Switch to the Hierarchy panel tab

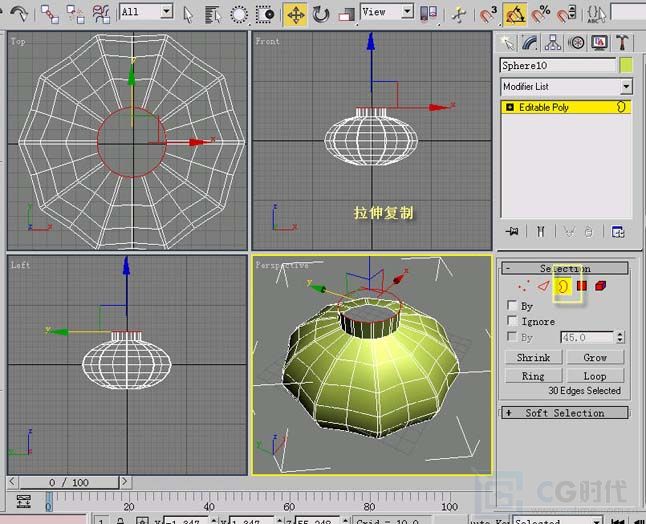[x=553, y=42]
